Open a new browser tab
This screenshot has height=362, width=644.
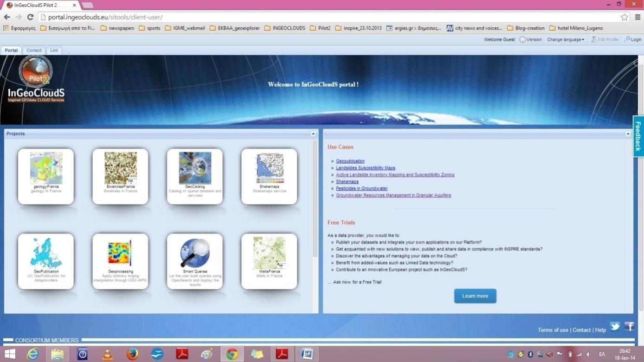[88, 5]
